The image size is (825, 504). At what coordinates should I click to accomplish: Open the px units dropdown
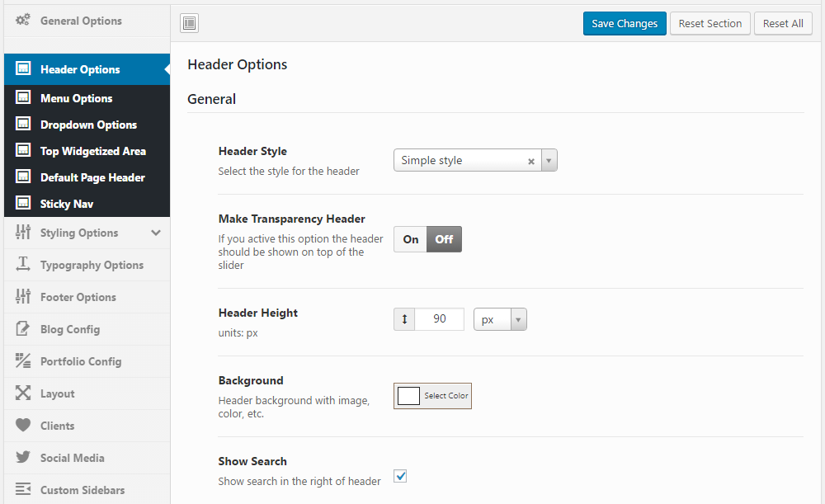click(x=500, y=319)
